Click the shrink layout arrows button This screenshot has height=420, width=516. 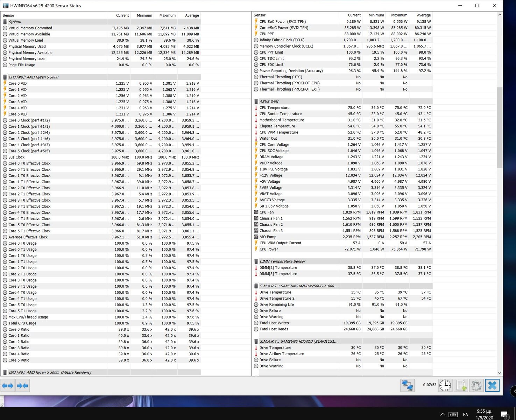pos(22,386)
